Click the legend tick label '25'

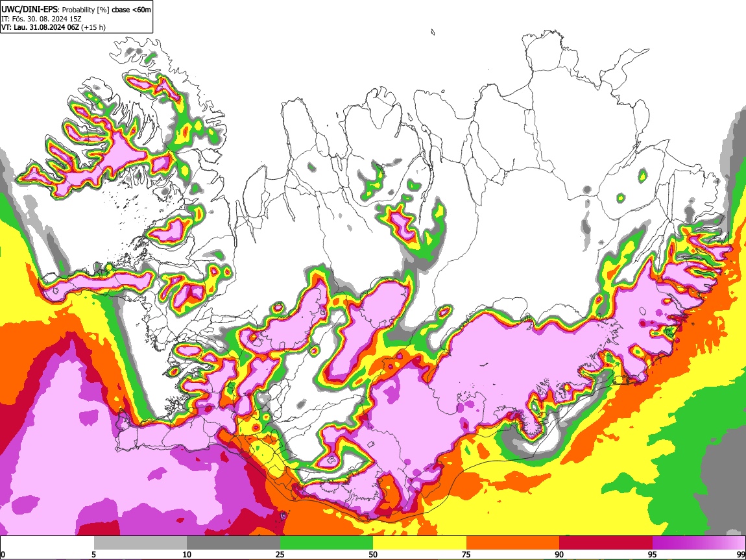point(280,554)
